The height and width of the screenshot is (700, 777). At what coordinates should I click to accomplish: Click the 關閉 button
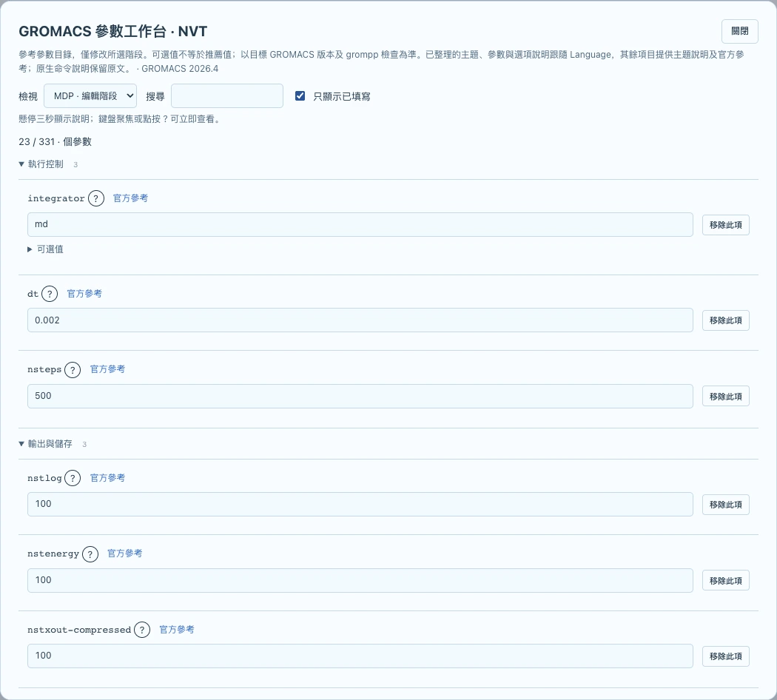coord(740,31)
